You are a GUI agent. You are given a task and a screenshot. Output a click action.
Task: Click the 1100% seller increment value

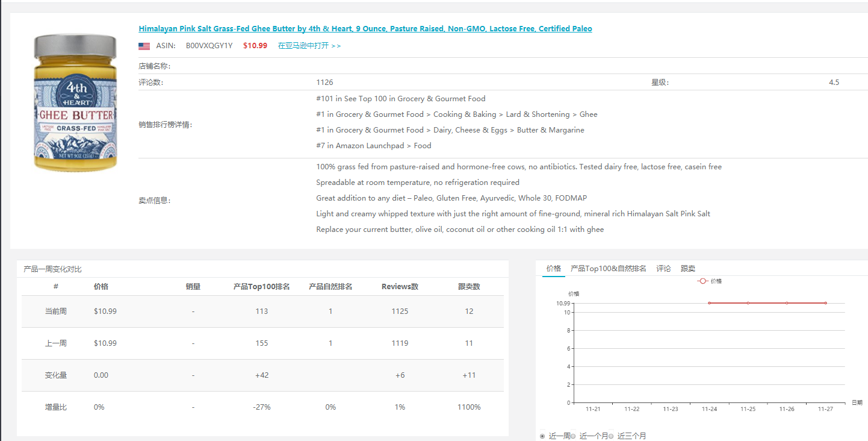(x=469, y=407)
